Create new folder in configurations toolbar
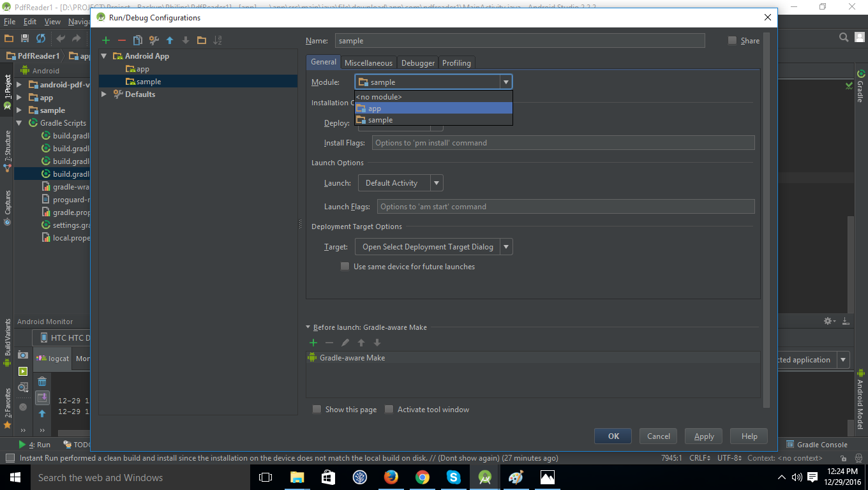The height and width of the screenshot is (490, 868). 202,40
